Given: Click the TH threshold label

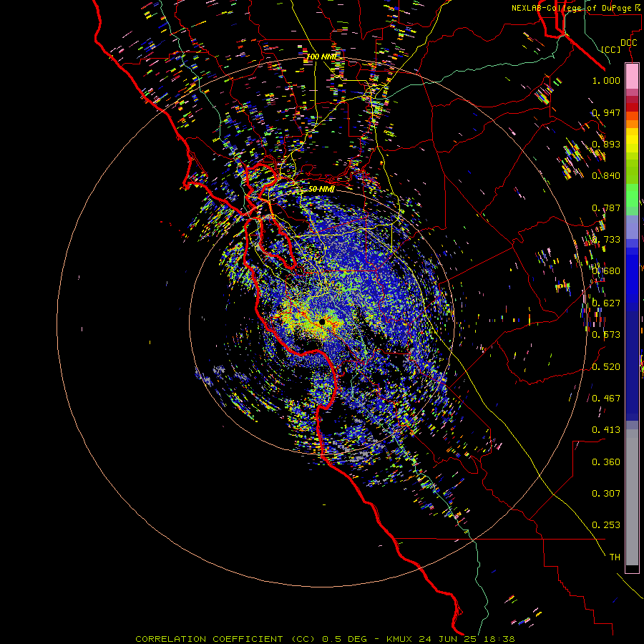Looking at the screenshot, I should point(615,557).
